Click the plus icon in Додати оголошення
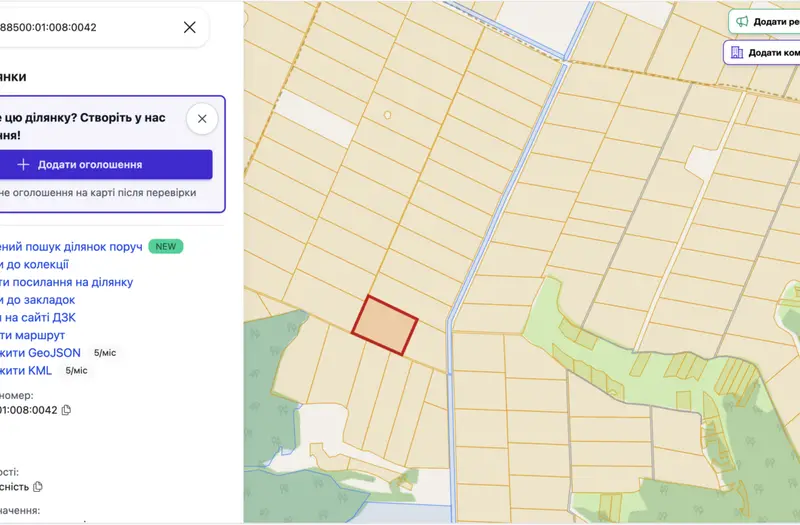This screenshot has height=525, width=800. coord(23,164)
